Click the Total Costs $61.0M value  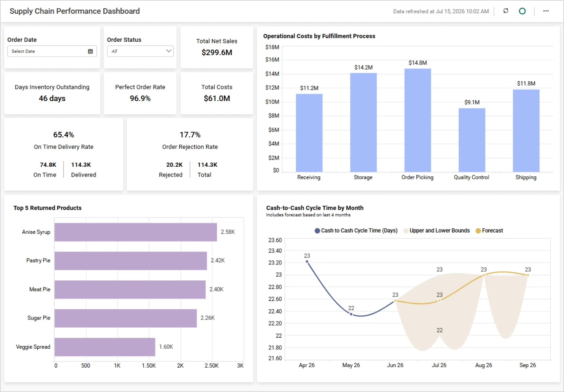tap(217, 98)
